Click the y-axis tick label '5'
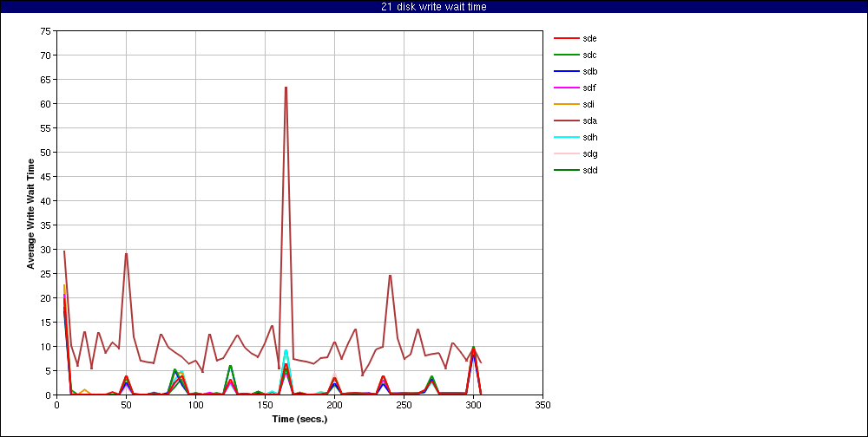 (48, 370)
